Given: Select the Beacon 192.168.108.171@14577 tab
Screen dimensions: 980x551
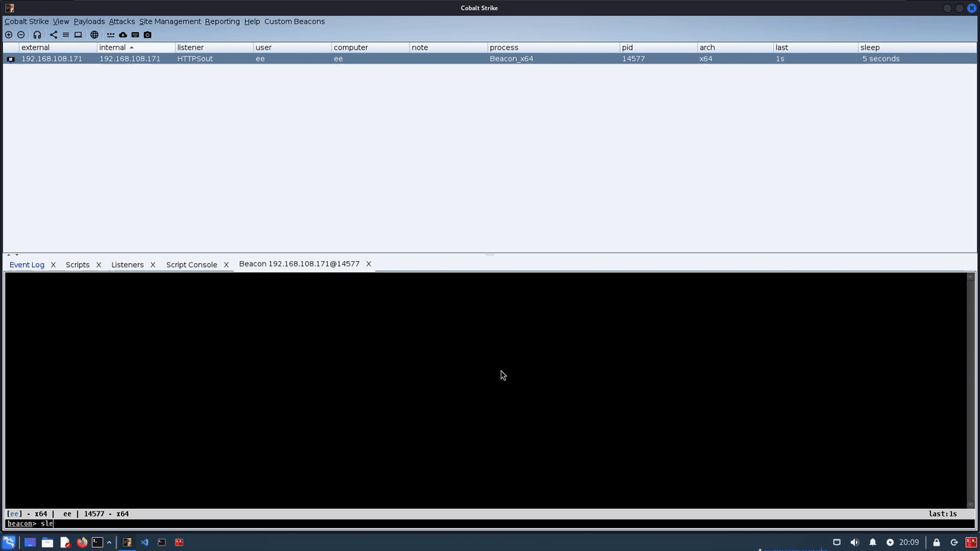Looking at the screenshot, I should [x=299, y=264].
